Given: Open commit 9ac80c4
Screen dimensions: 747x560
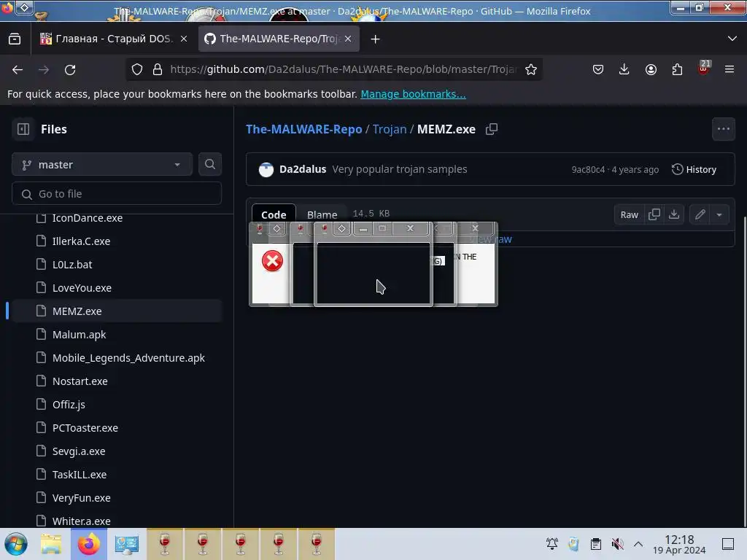Looking at the screenshot, I should [x=588, y=169].
